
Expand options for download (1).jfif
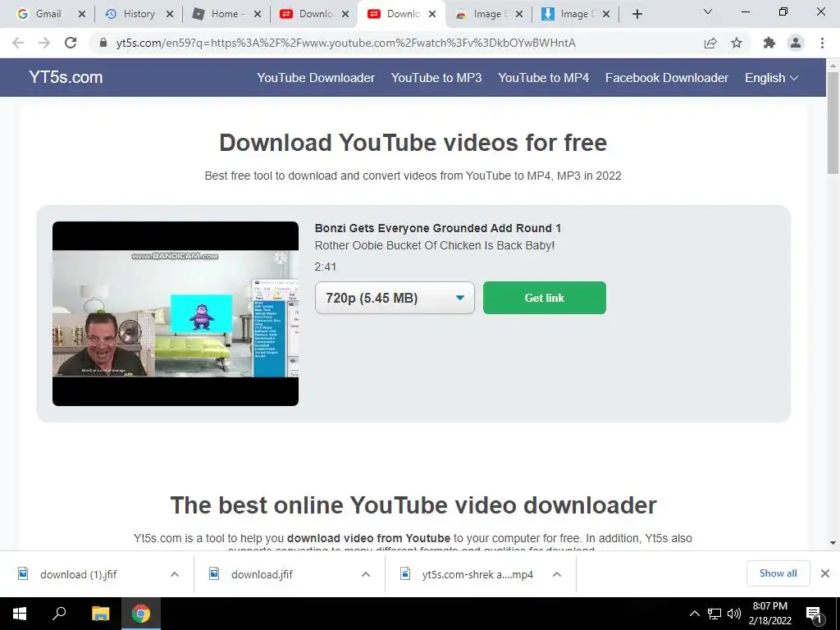(175, 574)
